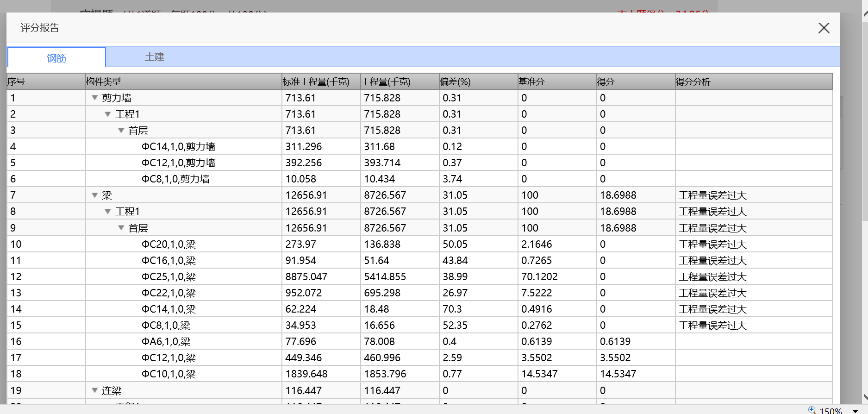This screenshot has height=414, width=868.
Task: Sort by the 构件类型 column header
Action: (184, 82)
